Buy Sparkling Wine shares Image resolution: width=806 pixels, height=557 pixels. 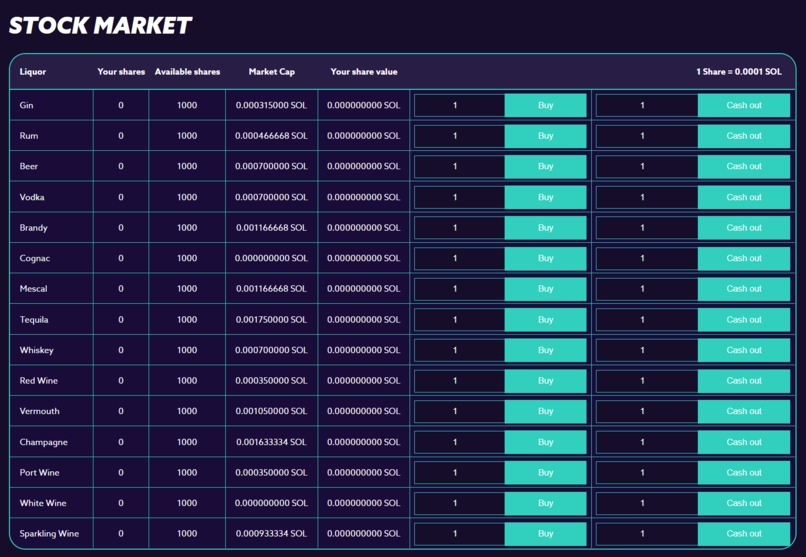(545, 534)
